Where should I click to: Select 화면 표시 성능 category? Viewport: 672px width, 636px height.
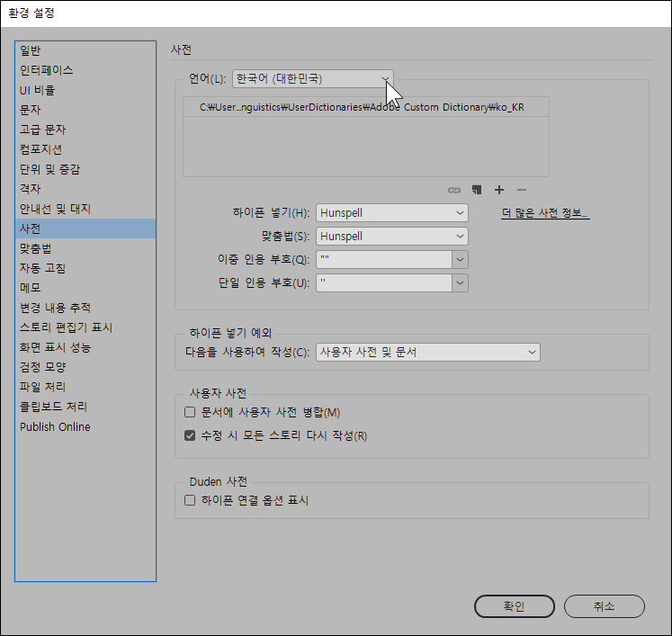coord(85,347)
